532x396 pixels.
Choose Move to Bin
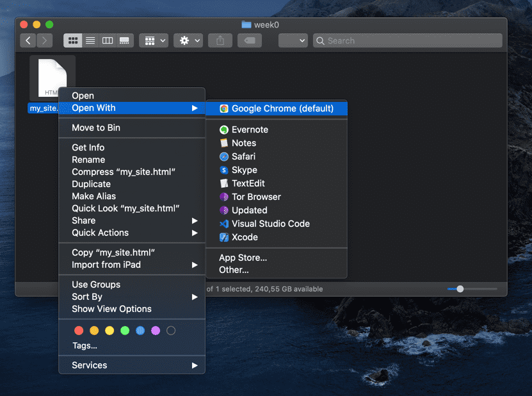pos(132,128)
